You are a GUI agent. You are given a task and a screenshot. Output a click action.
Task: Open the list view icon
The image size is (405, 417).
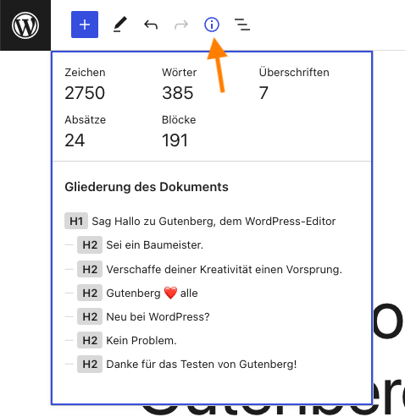(242, 25)
